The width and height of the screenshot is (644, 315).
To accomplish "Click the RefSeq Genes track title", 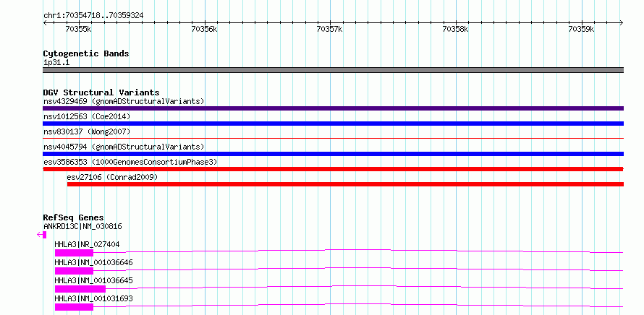I will click(74, 217).
